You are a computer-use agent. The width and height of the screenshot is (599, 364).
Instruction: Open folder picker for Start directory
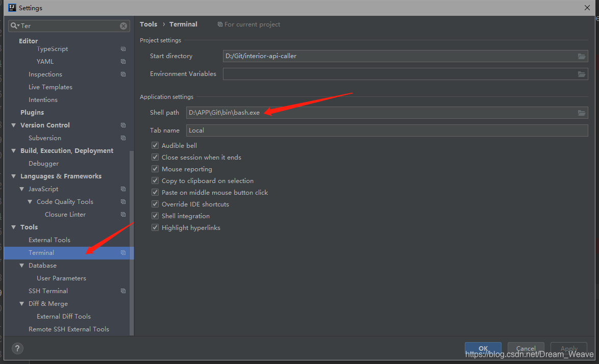coord(582,56)
